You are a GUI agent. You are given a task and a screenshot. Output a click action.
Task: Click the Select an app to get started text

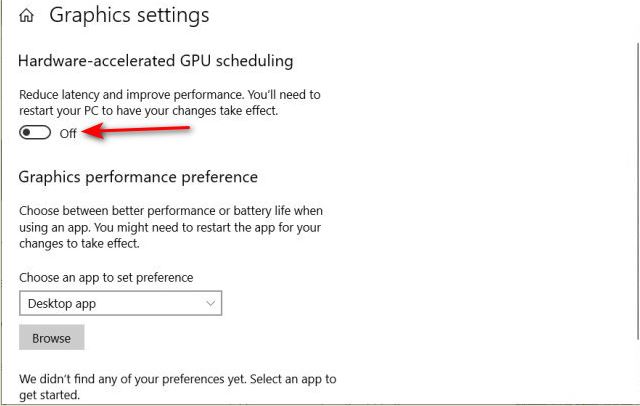290,379
